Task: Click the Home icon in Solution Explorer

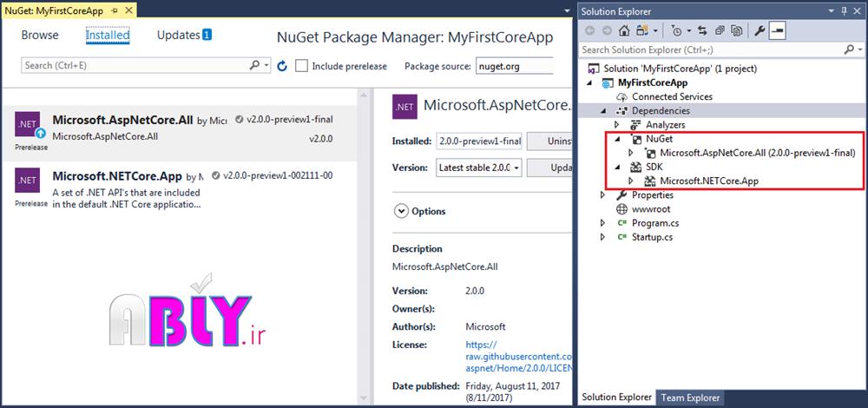Action: click(624, 31)
